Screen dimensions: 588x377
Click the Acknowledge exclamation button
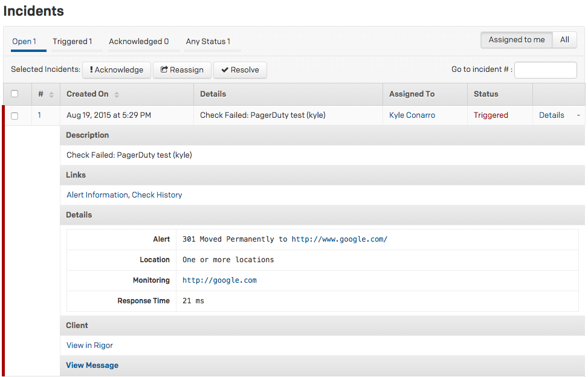(117, 70)
